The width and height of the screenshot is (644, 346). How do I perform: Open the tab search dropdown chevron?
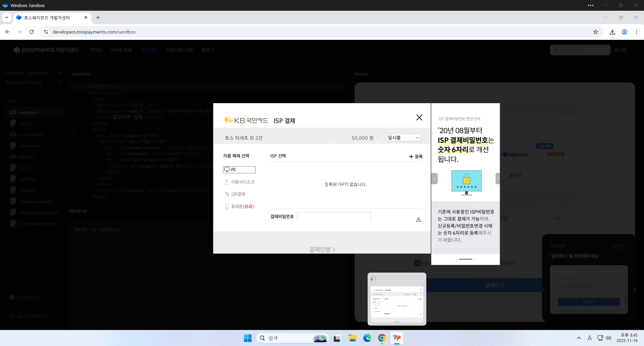[x=7, y=17]
